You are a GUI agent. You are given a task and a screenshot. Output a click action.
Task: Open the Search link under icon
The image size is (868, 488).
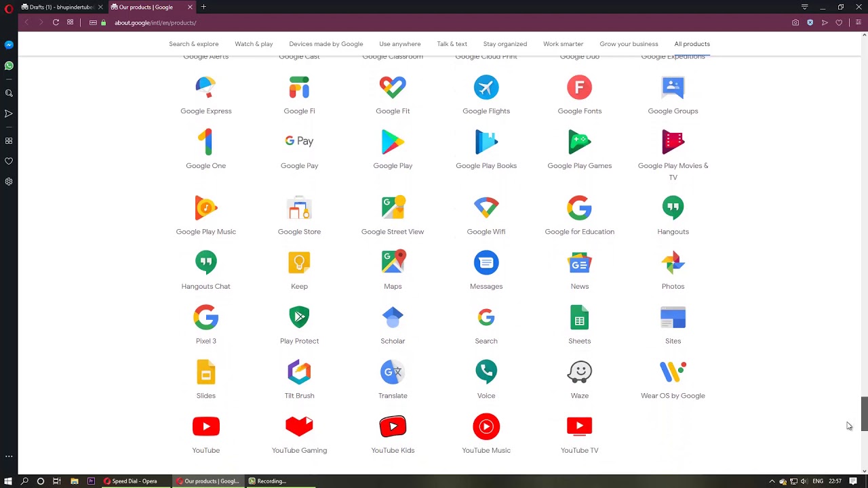pos(486,341)
